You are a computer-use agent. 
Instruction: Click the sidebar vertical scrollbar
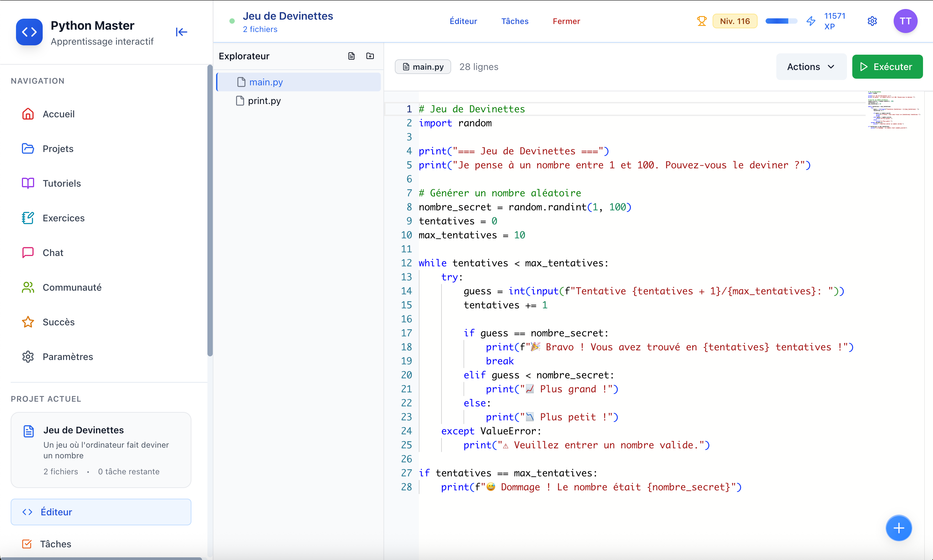210,211
